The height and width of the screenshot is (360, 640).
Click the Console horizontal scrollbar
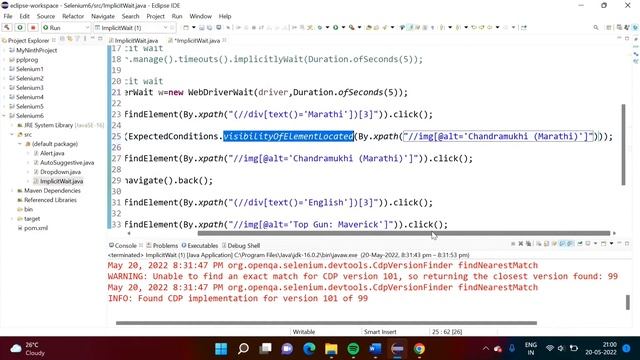(326, 323)
